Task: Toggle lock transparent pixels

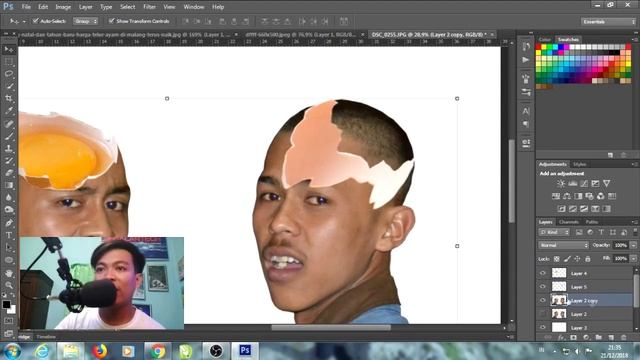Action: (556, 259)
